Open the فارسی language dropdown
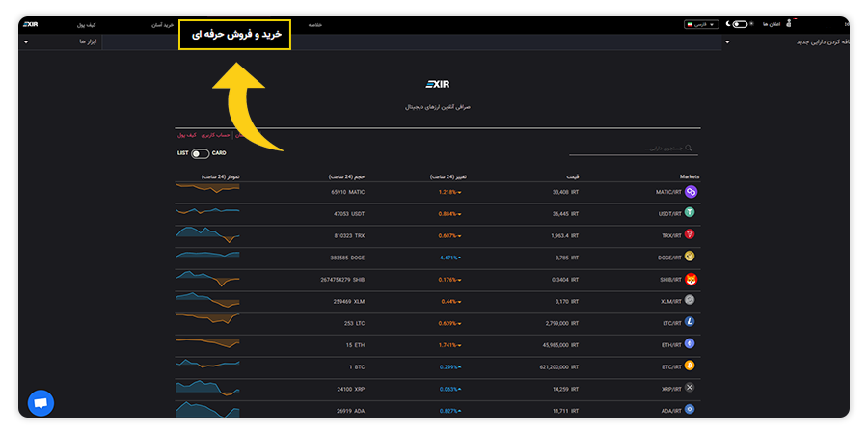Image resolution: width=868 pixels, height=434 pixels. [x=701, y=25]
